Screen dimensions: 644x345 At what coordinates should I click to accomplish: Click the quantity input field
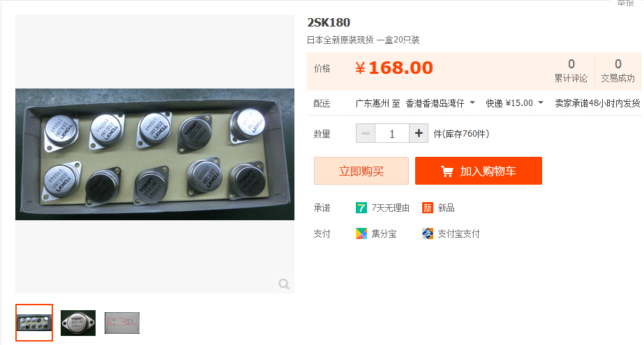click(392, 133)
